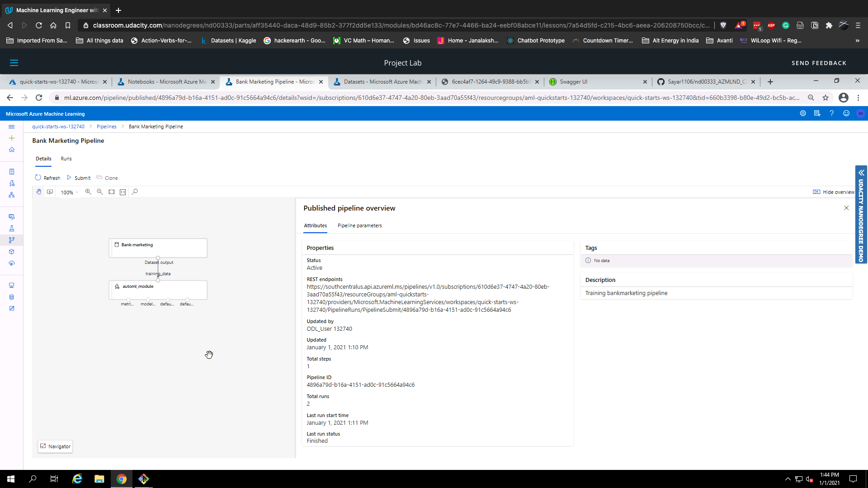Screen dimensions: 868x488
Task: Expand the Azure ML hamburger navigation menu
Action: click(x=12, y=127)
